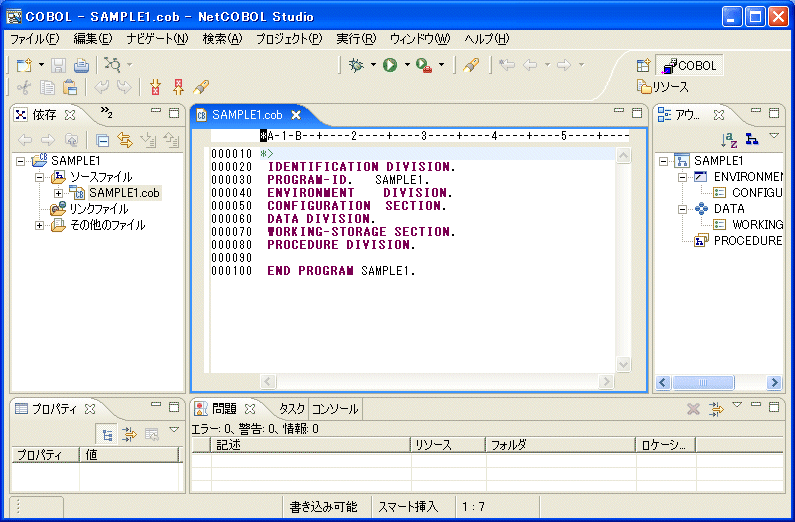Click the filters icon in problems view

pyautogui.click(x=716, y=409)
